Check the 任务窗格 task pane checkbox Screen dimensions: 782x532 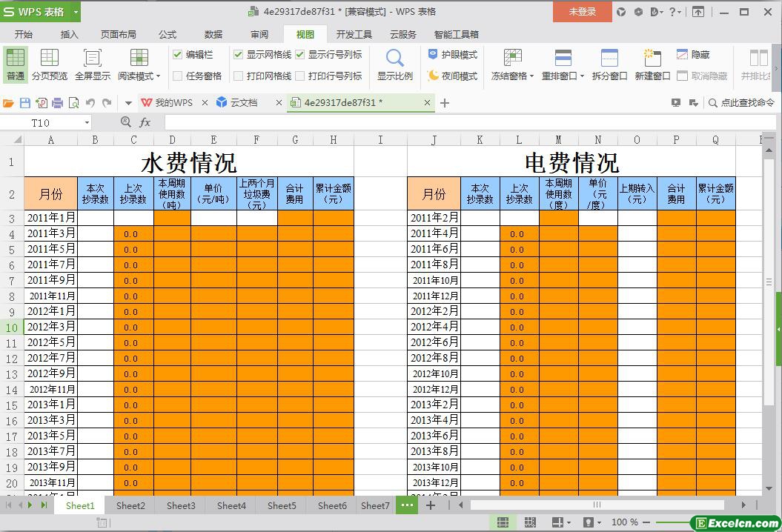(x=178, y=76)
